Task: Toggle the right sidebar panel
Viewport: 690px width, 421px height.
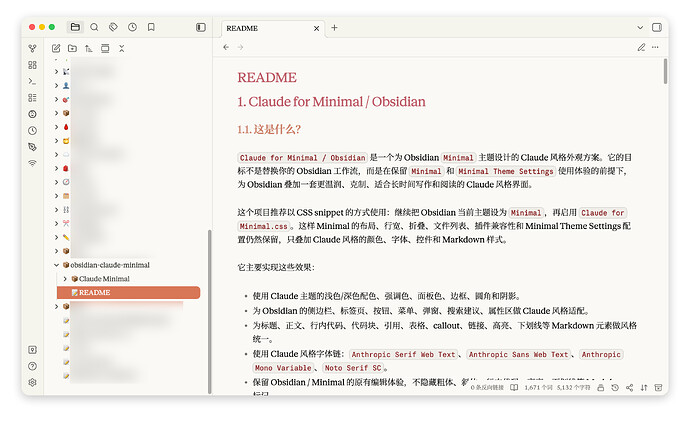Action: 657,27
